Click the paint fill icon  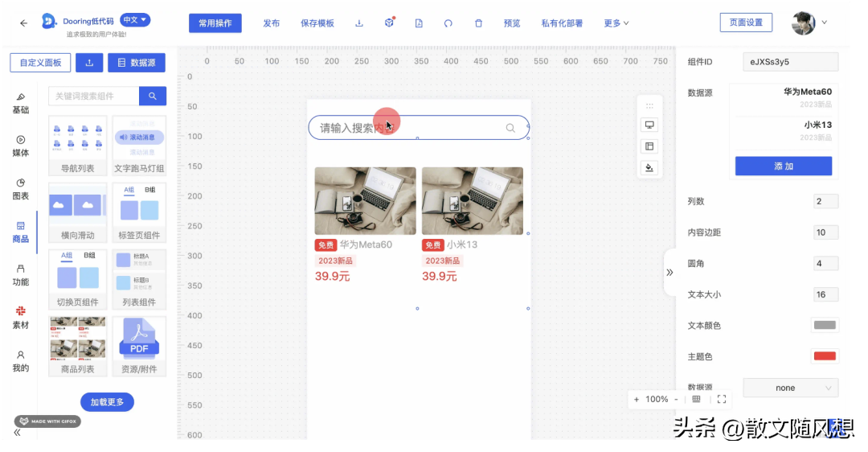pos(649,167)
